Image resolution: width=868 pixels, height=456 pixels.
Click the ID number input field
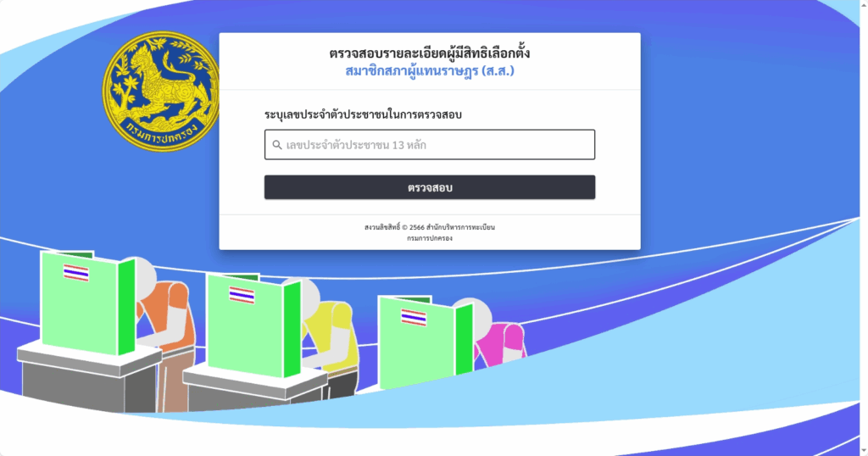tap(430, 144)
